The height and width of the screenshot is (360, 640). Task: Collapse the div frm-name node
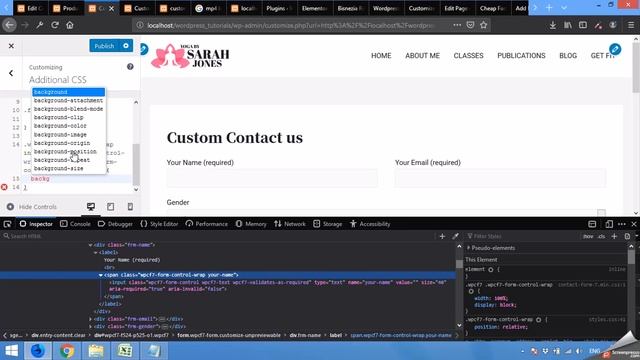(90, 245)
